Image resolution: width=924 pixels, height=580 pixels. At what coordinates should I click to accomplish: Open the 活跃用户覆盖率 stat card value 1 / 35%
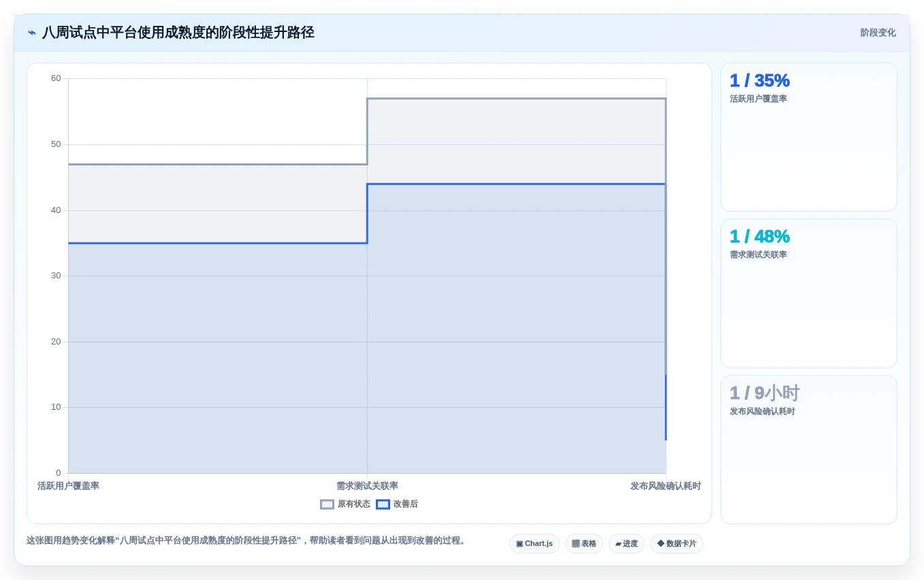pyautogui.click(x=759, y=80)
